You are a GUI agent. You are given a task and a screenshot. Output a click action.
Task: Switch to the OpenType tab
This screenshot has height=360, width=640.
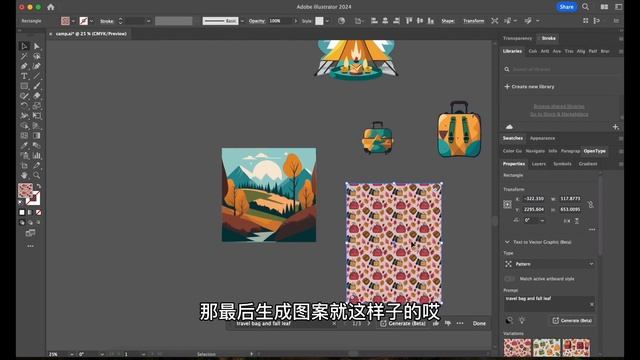pos(595,151)
